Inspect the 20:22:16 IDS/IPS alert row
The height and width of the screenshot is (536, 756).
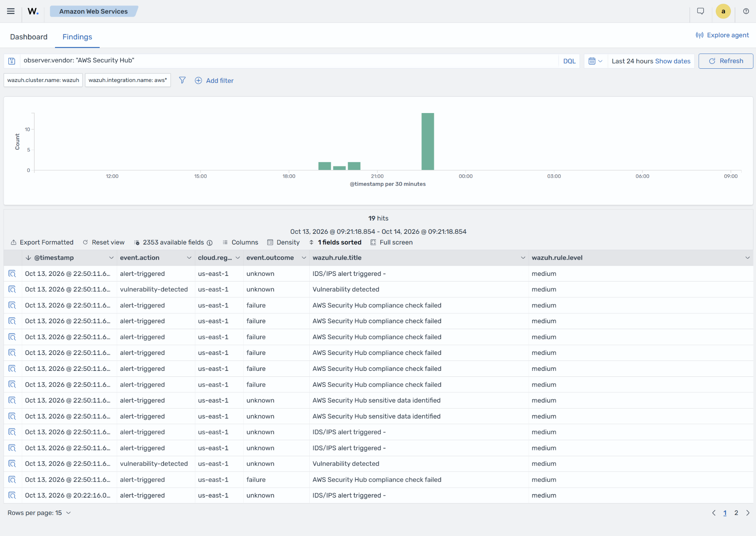tap(12, 495)
